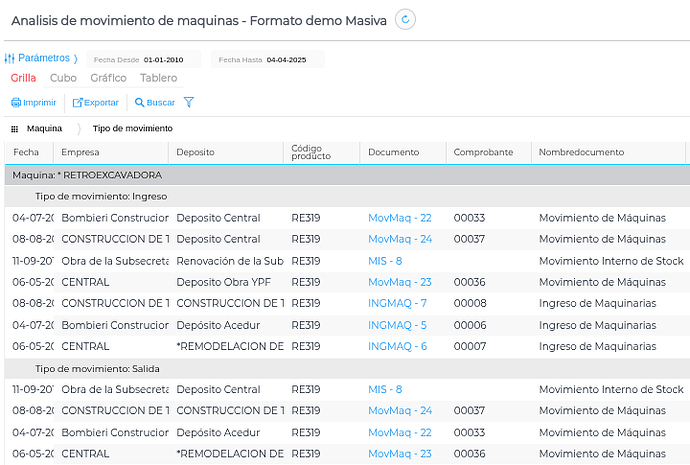Open the filter funnel icon
690x465 pixels.
188,103
